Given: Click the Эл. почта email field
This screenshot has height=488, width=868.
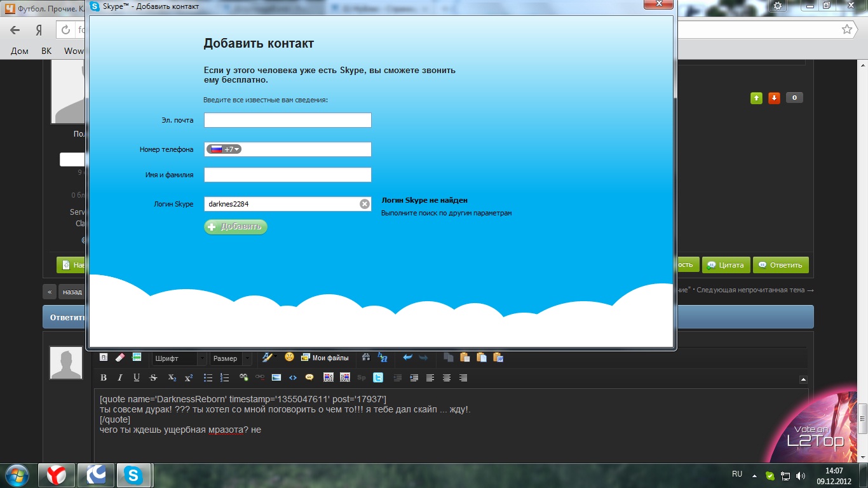Looking at the screenshot, I should [288, 120].
